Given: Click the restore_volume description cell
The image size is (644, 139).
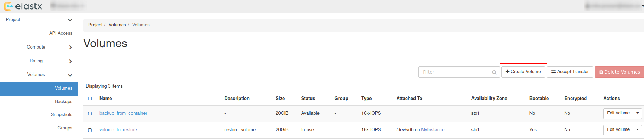Looking at the screenshot, I should 240,130.
